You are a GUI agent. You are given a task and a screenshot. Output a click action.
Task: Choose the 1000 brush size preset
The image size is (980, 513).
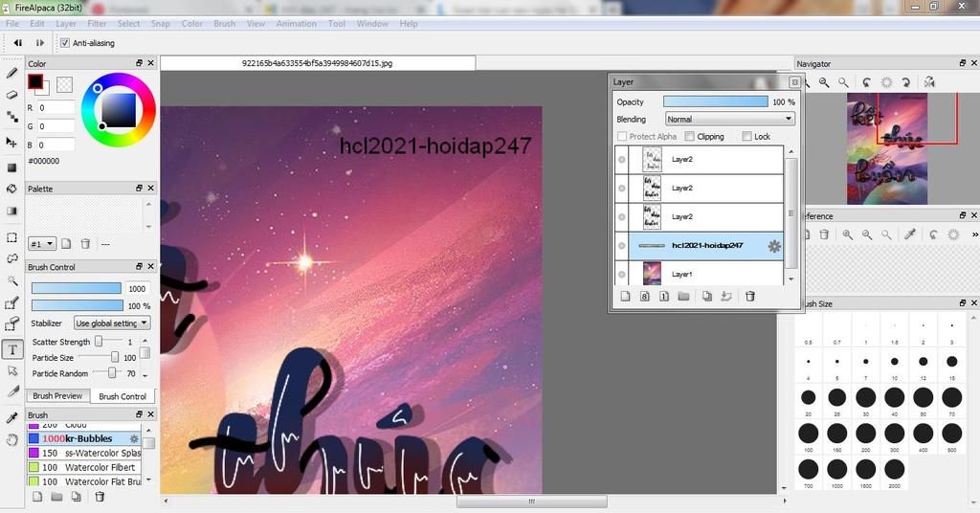836,473
